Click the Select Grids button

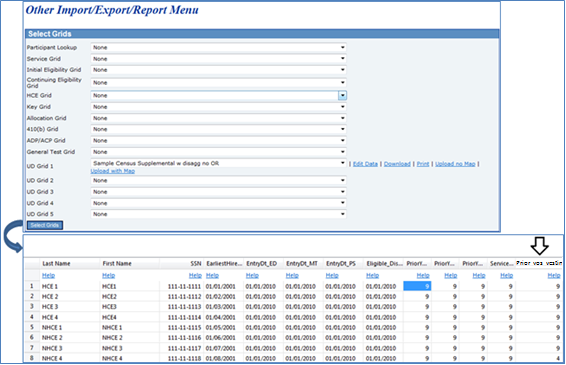click(45, 225)
